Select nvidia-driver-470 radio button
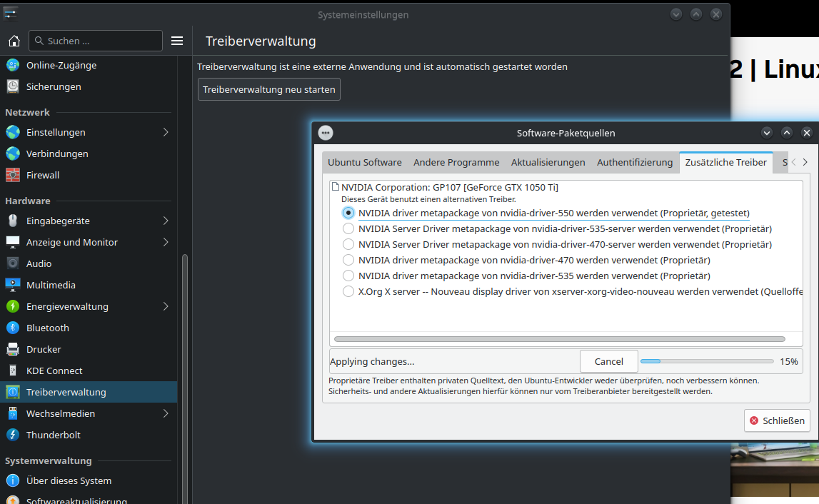The width and height of the screenshot is (819, 504). pos(348,260)
